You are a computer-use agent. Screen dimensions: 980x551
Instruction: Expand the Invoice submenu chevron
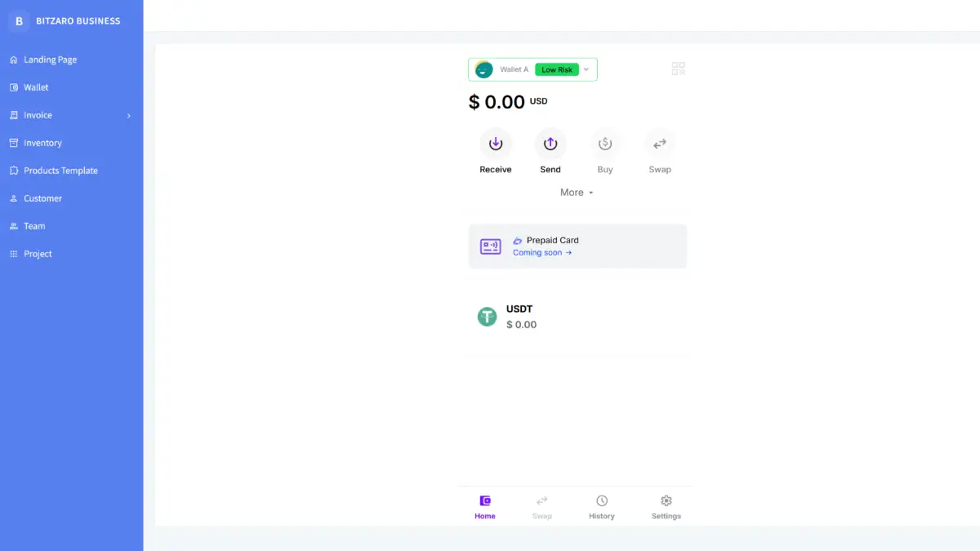point(129,116)
